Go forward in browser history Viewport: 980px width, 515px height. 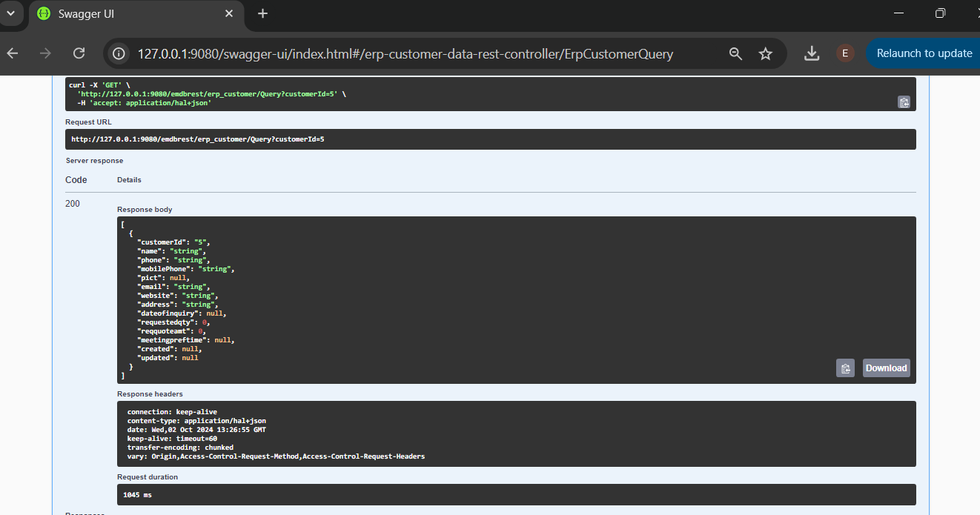click(45, 53)
